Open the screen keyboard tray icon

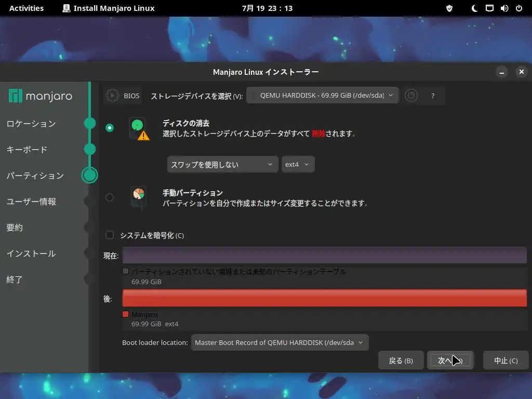click(x=489, y=8)
